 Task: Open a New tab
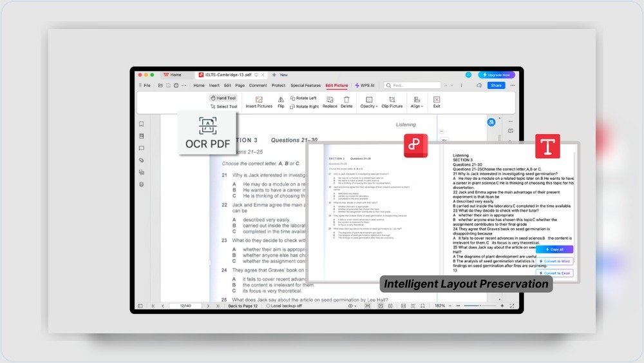[x=280, y=75]
